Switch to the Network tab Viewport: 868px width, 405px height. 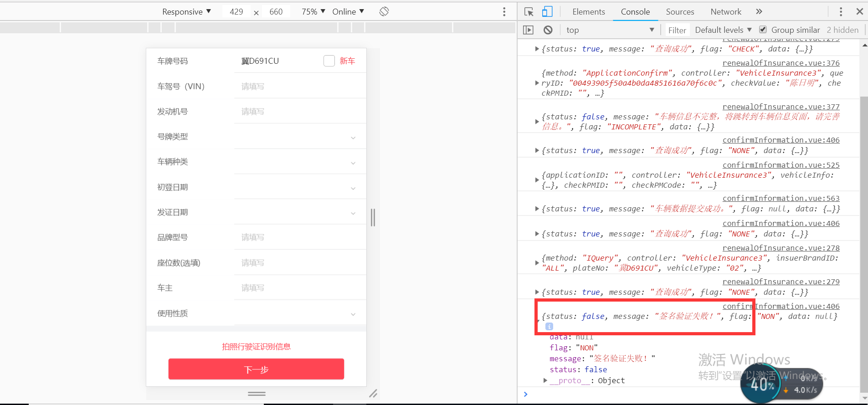tap(726, 12)
